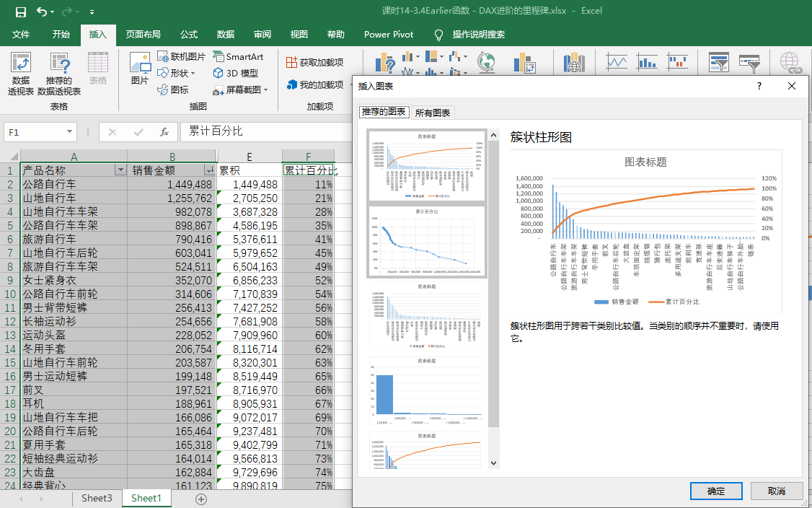Click the chart list scroll up arrow
The width and height of the screenshot is (812, 508).
pos(493,136)
